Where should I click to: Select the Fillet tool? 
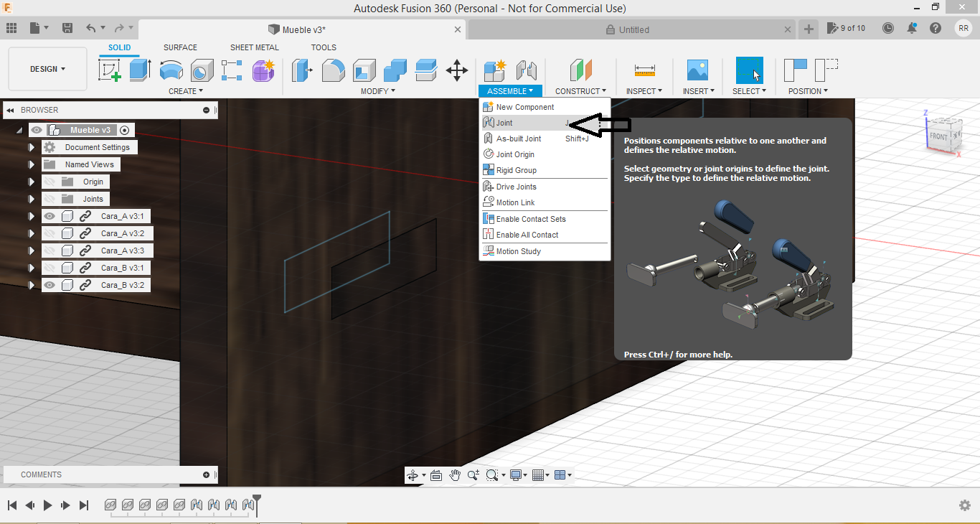click(x=334, y=70)
